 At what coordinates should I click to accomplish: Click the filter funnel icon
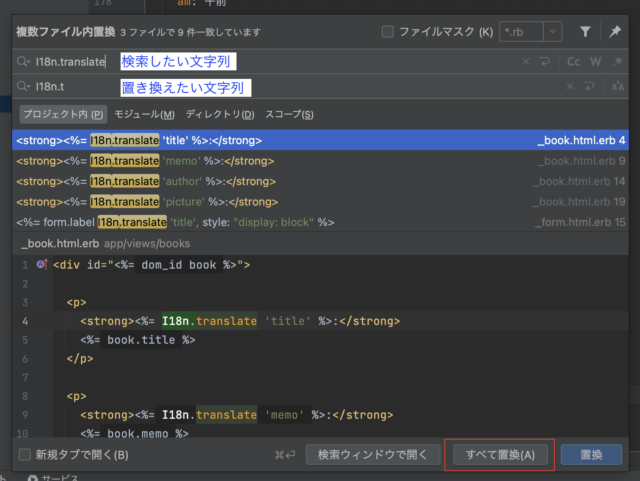(585, 31)
